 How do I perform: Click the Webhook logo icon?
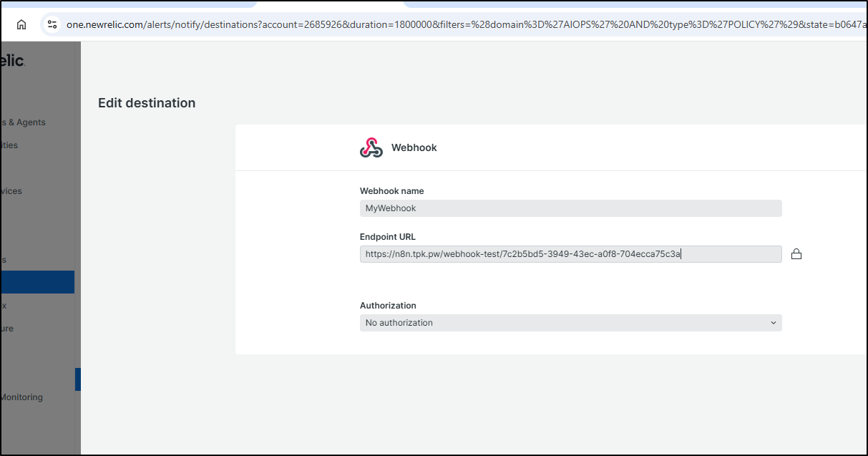pyautogui.click(x=371, y=147)
